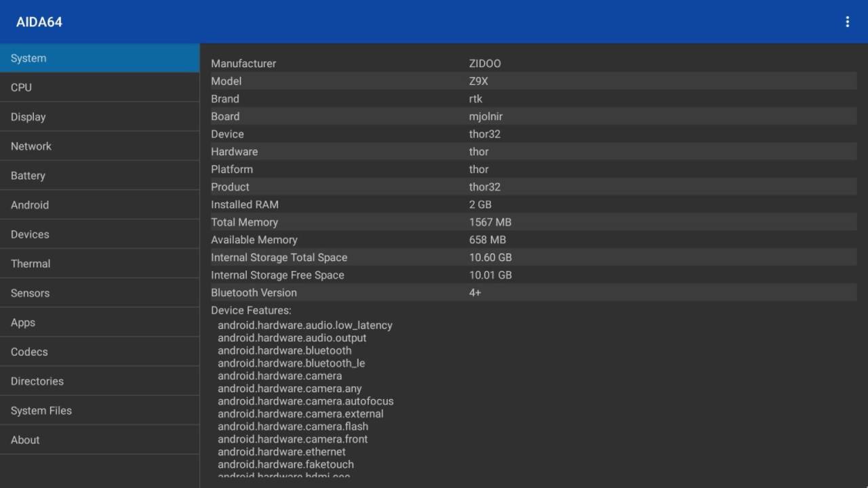Open the System Files section
Image resolution: width=868 pixels, height=488 pixels.
(x=100, y=410)
